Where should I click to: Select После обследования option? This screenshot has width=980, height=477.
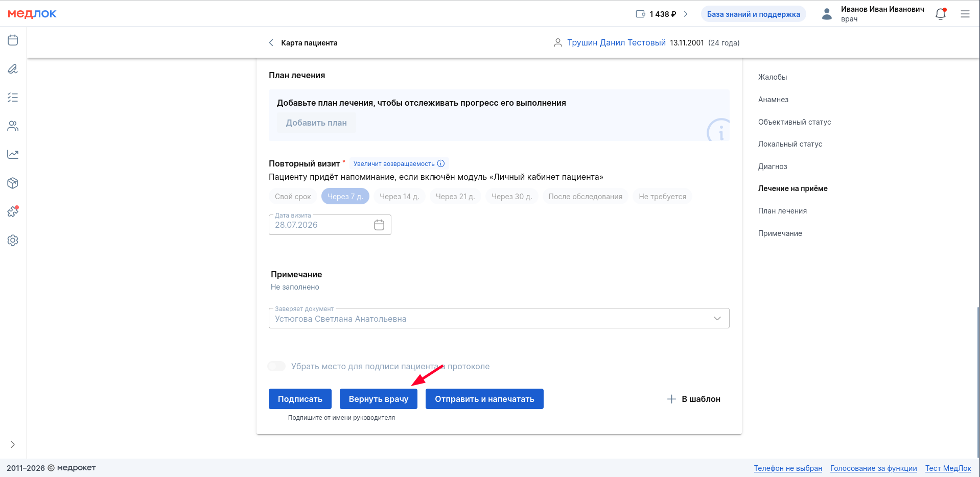[586, 197]
